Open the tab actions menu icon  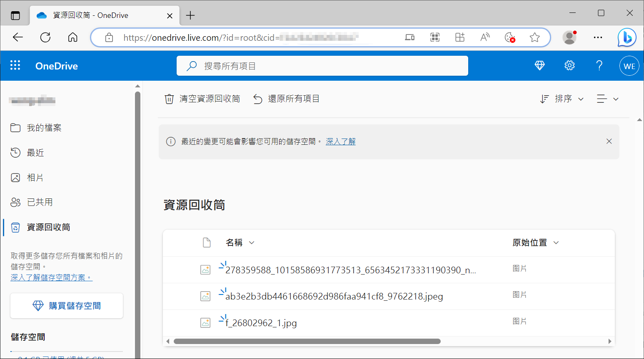pyautogui.click(x=15, y=16)
